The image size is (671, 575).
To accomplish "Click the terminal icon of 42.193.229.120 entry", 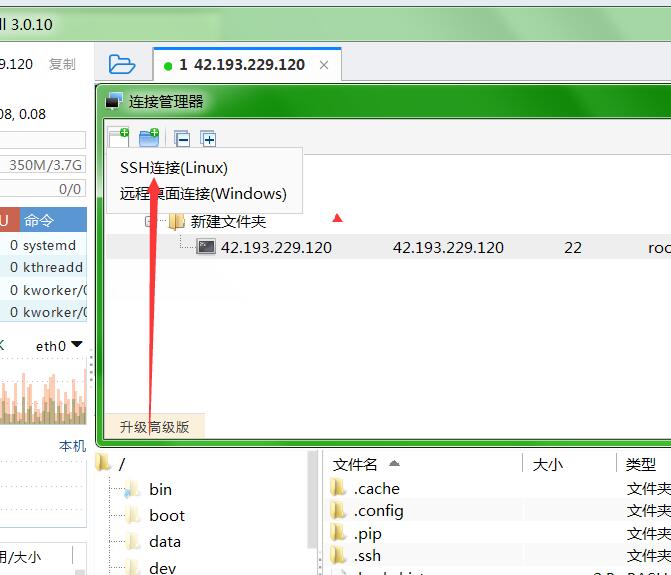I will coord(205,247).
